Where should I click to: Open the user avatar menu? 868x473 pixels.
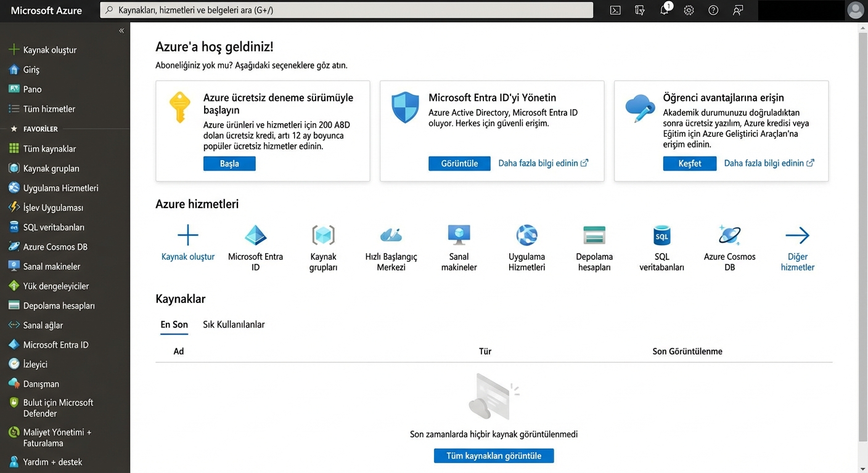click(856, 10)
